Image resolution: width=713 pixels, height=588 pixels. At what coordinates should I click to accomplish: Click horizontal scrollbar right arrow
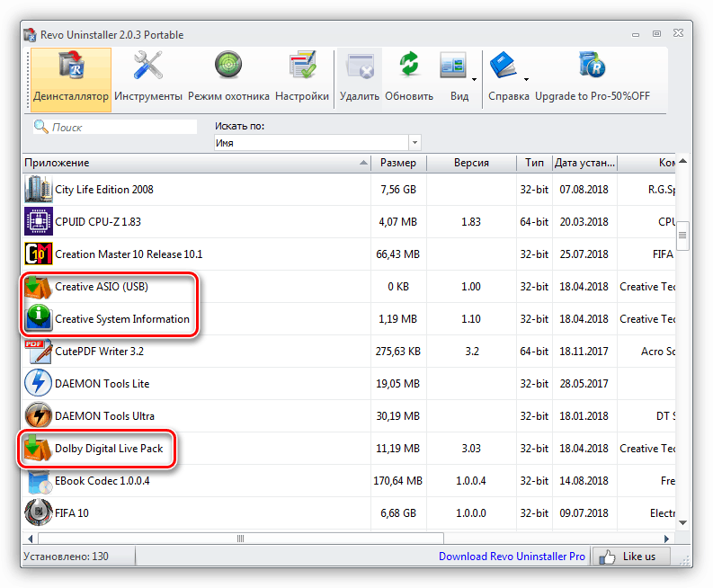tap(666, 539)
